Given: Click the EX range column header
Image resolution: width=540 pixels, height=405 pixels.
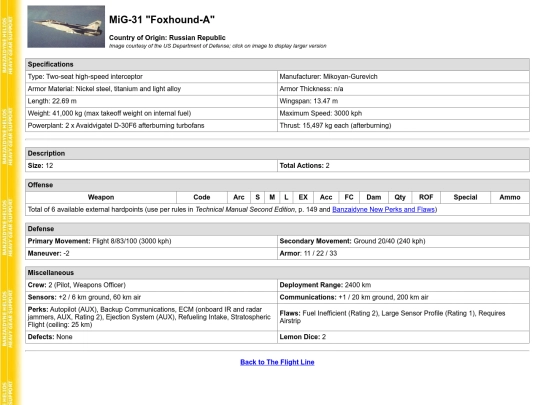Looking at the screenshot, I should click(303, 197).
